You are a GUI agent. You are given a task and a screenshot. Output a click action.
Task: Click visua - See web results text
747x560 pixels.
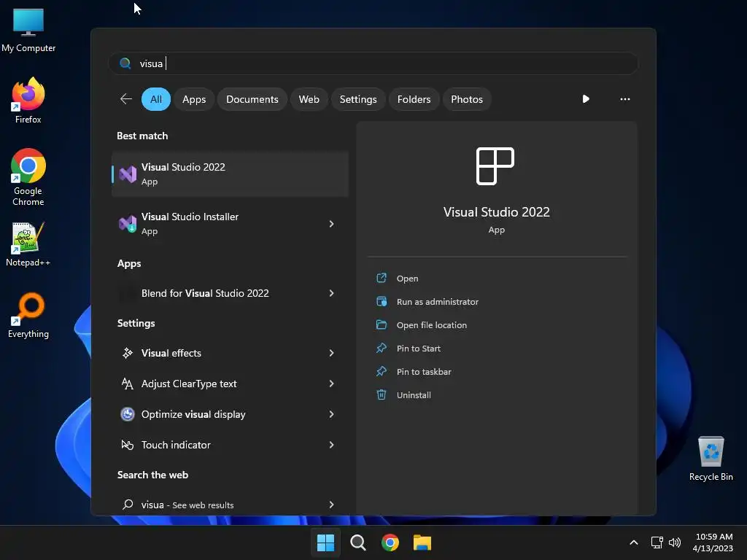(187, 505)
